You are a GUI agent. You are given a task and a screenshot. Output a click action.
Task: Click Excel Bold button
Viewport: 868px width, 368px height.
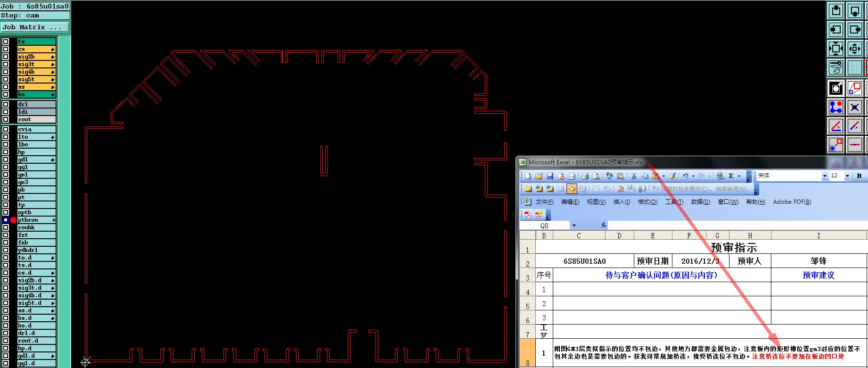pyautogui.click(x=859, y=176)
